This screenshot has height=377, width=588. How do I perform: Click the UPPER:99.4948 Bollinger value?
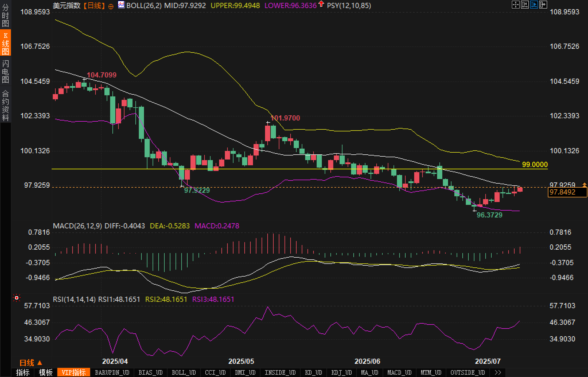(235, 5)
